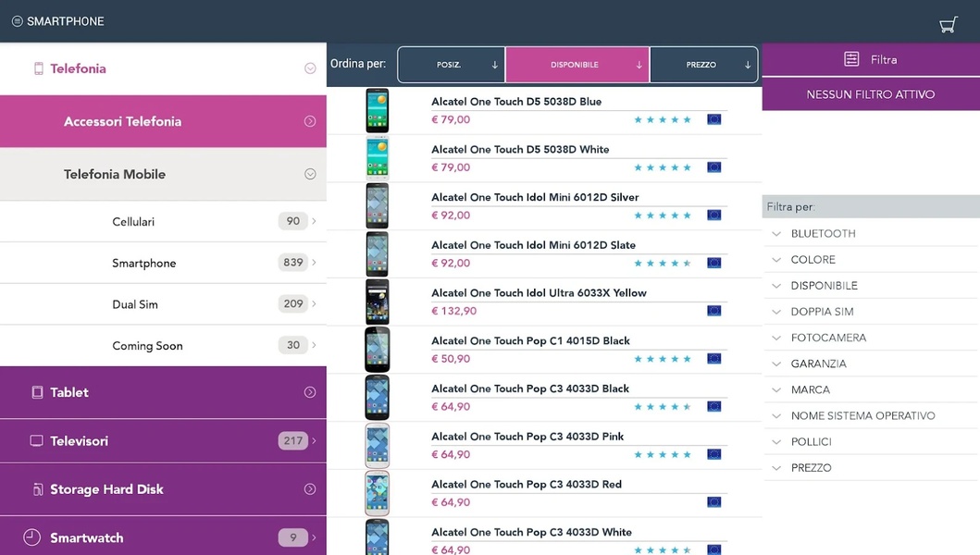
Task: Collapse the Telefonia category
Action: click(310, 68)
